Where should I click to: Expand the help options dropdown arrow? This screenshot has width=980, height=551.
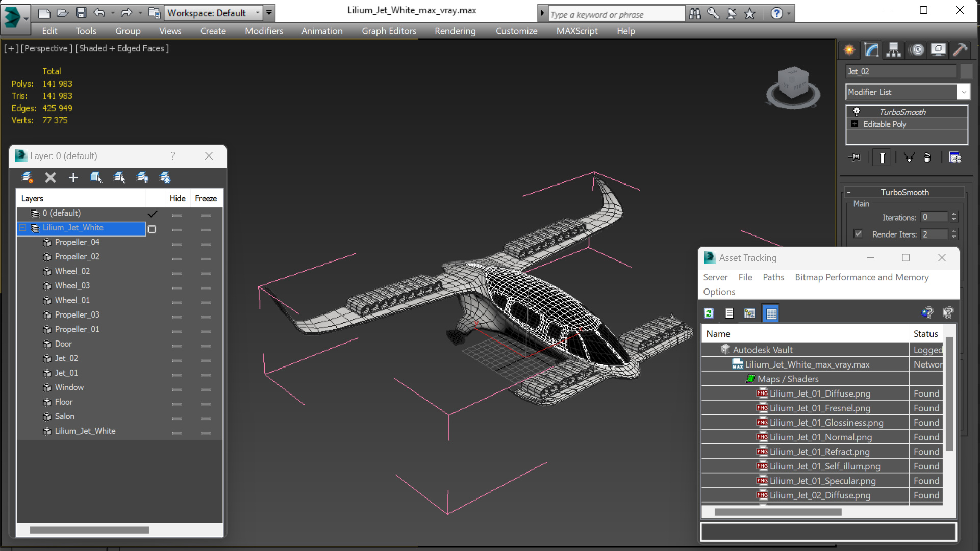pos(789,14)
